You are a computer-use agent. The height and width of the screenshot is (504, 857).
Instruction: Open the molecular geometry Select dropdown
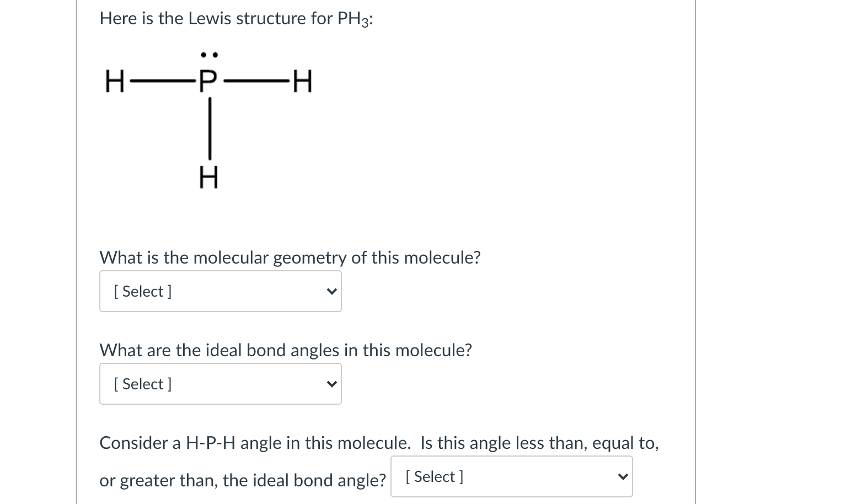pyautogui.click(x=220, y=291)
